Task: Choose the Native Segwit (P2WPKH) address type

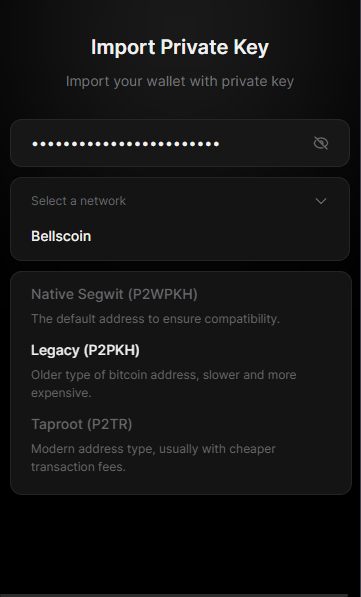Action: point(114,294)
